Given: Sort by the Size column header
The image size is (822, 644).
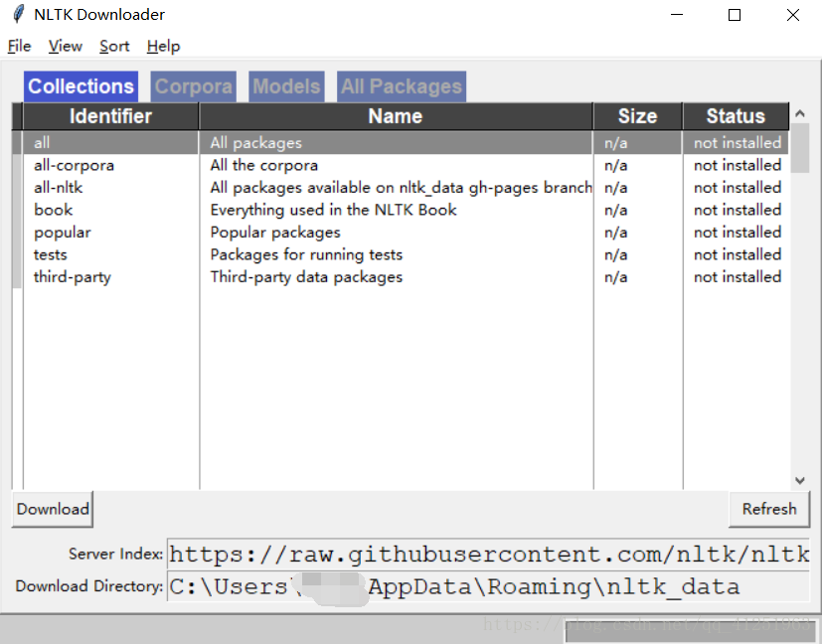Looking at the screenshot, I should point(637,116).
